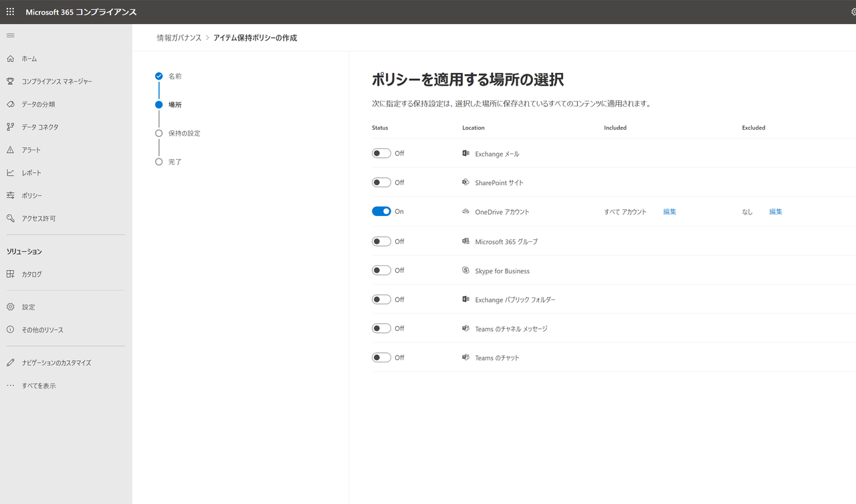Click the Exchange メール icon

click(x=465, y=153)
